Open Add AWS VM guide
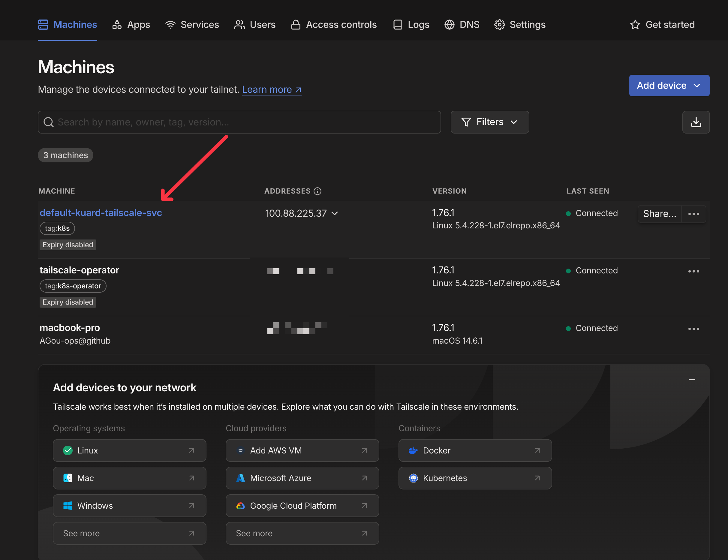The height and width of the screenshot is (560, 728). coord(302,450)
